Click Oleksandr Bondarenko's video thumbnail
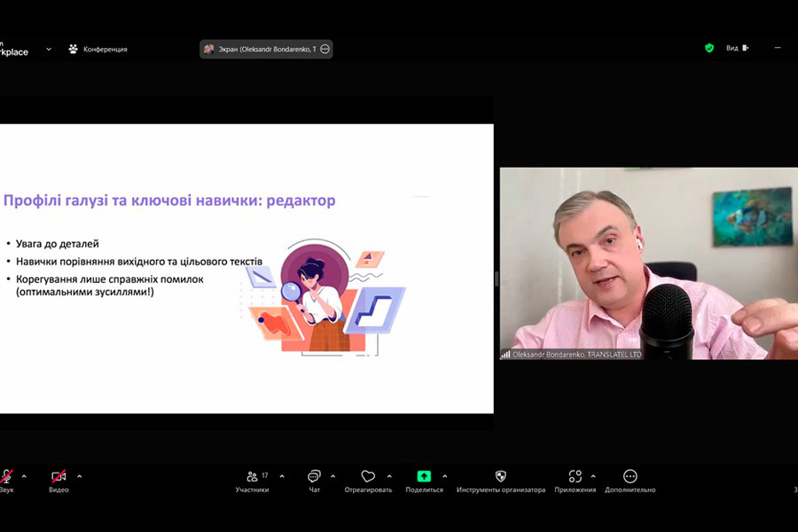 649,263
